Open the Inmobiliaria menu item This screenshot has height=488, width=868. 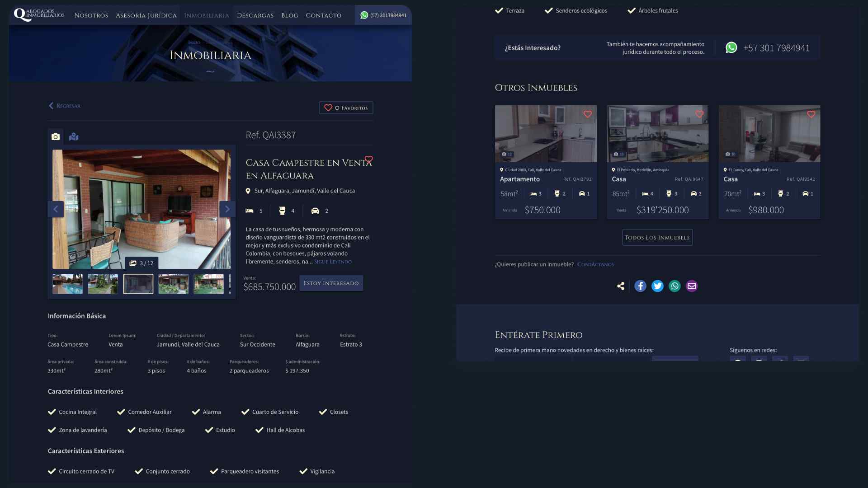pos(206,15)
